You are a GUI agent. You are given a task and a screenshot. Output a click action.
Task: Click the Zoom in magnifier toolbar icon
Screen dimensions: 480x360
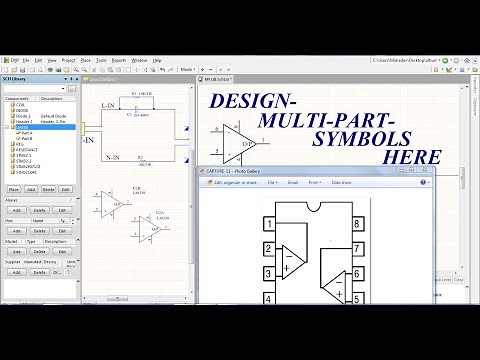[76, 70]
